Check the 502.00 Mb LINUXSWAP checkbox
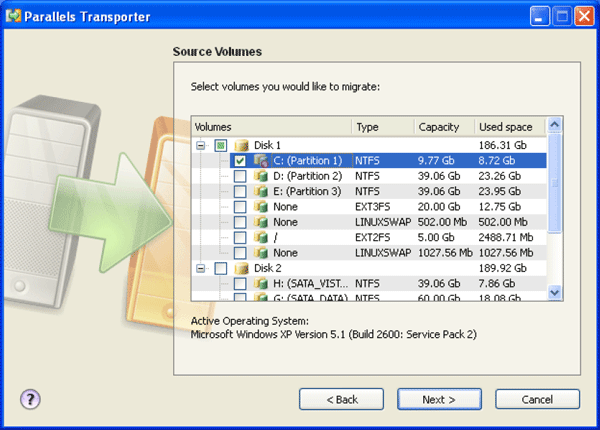 240,222
